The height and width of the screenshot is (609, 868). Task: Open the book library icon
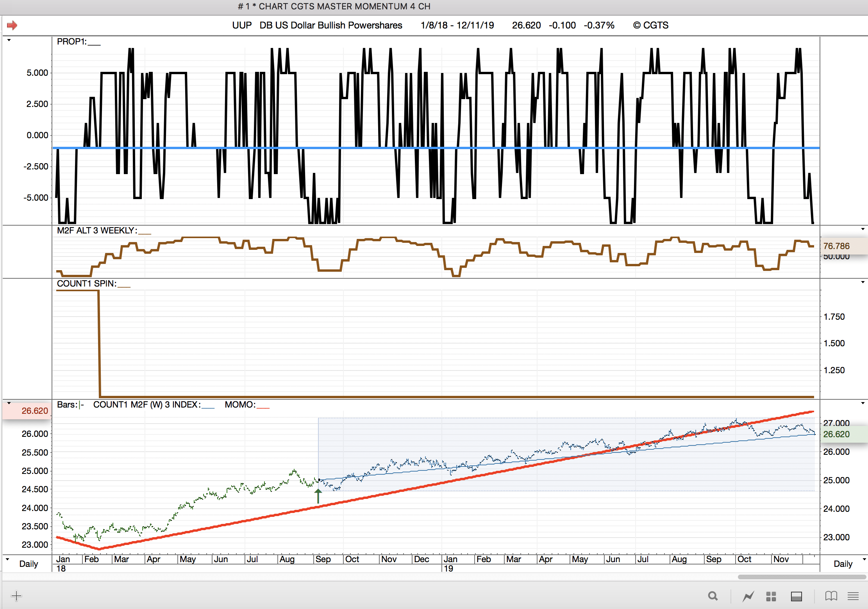tap(831, 596)
